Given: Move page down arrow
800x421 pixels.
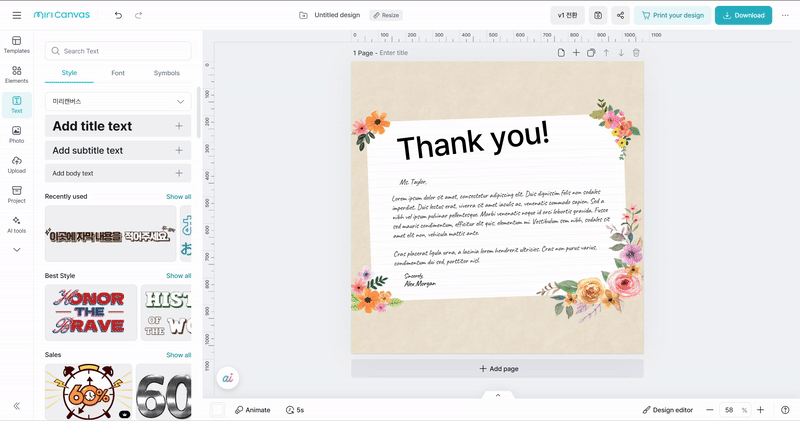Looking at the screenshot, I should (x=621, y=53).
